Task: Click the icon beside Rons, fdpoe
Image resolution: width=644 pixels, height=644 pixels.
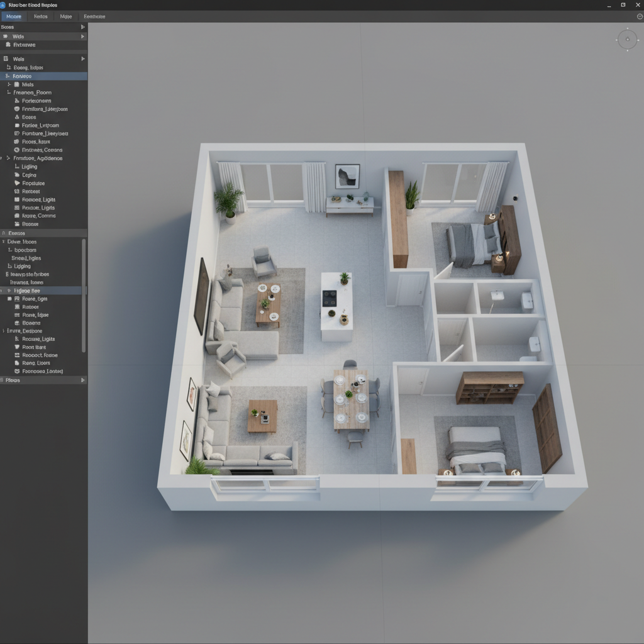Action: point(17,315)
